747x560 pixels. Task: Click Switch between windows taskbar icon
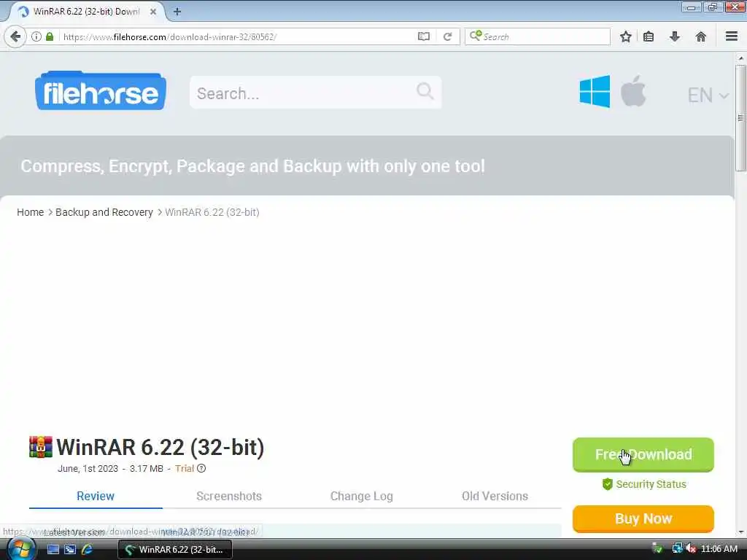[x=70, y=549]
